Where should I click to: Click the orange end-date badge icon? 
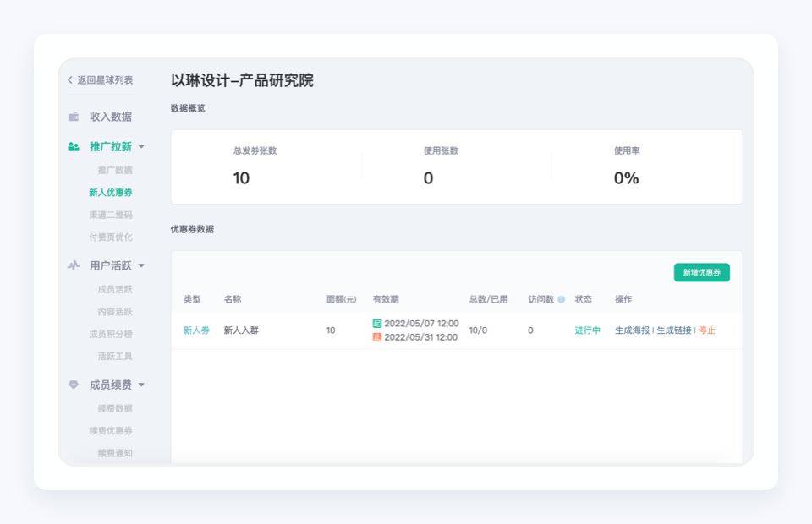click(x=377, y=336)
